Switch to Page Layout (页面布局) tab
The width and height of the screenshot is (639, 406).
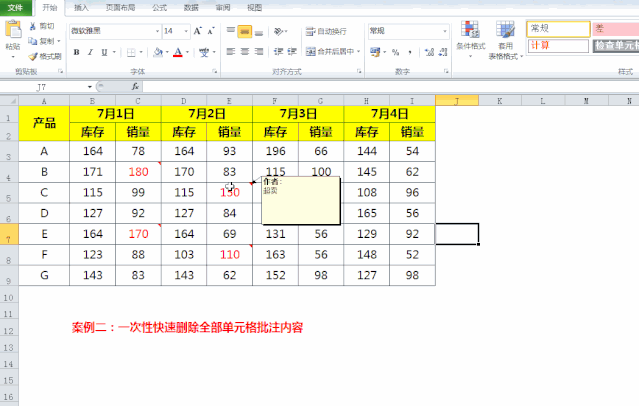(x=121, y=7)
